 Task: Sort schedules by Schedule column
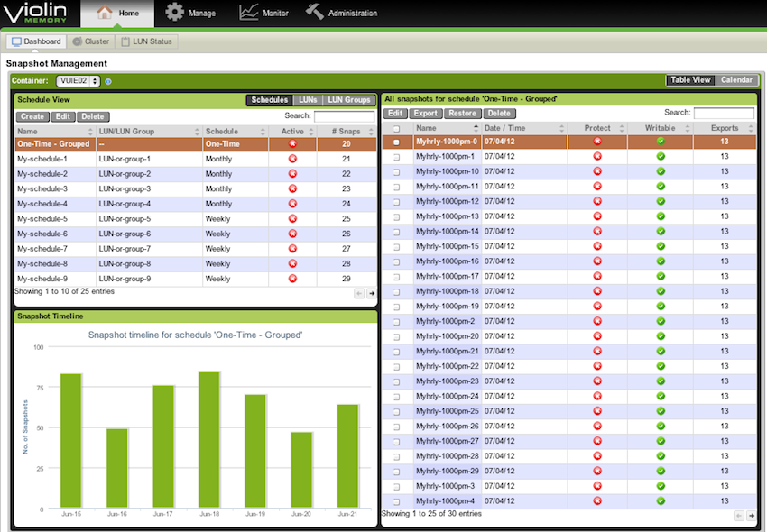[x=236, y=132]
